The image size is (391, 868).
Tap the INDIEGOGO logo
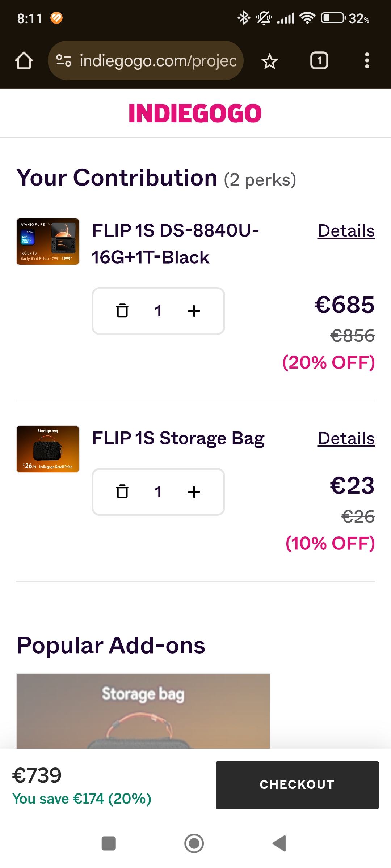tap(195, 113)
